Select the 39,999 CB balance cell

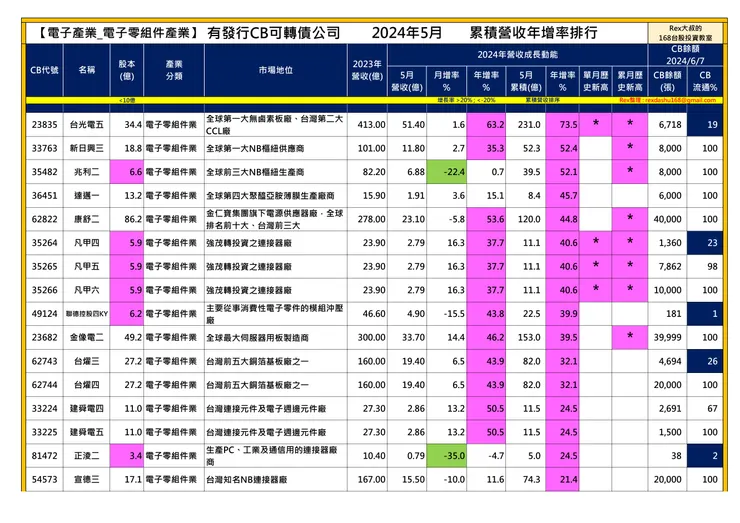667,337
